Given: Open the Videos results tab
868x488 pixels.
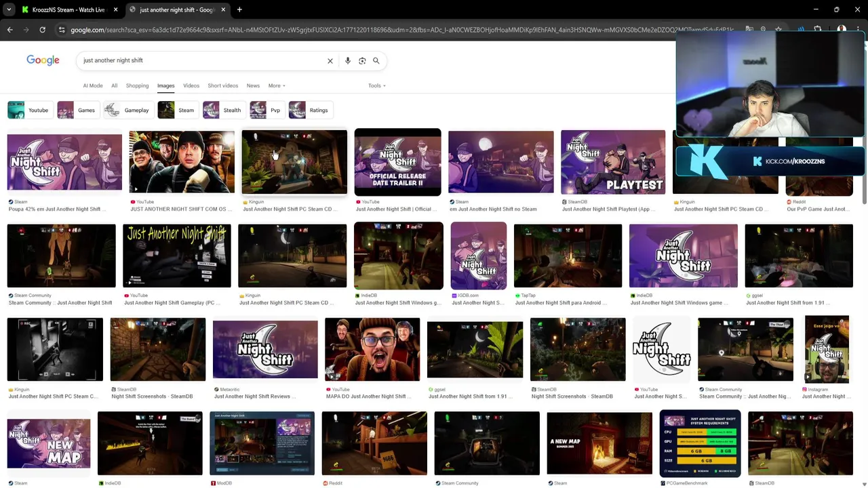Looking at the screenshot, I should 191,85.
